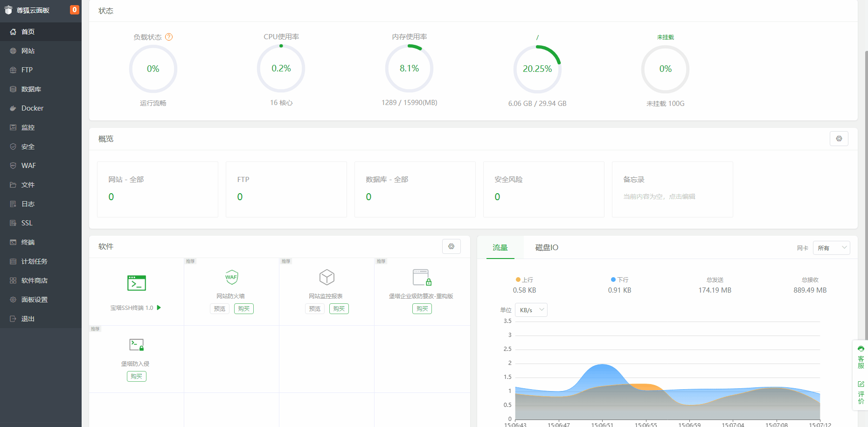Image resolution: width=868 pixels, height=427 pixels.
Task: Click the green play arrow beside 宝塔SSH终端 1.0
Action: [x=159, y=308]
